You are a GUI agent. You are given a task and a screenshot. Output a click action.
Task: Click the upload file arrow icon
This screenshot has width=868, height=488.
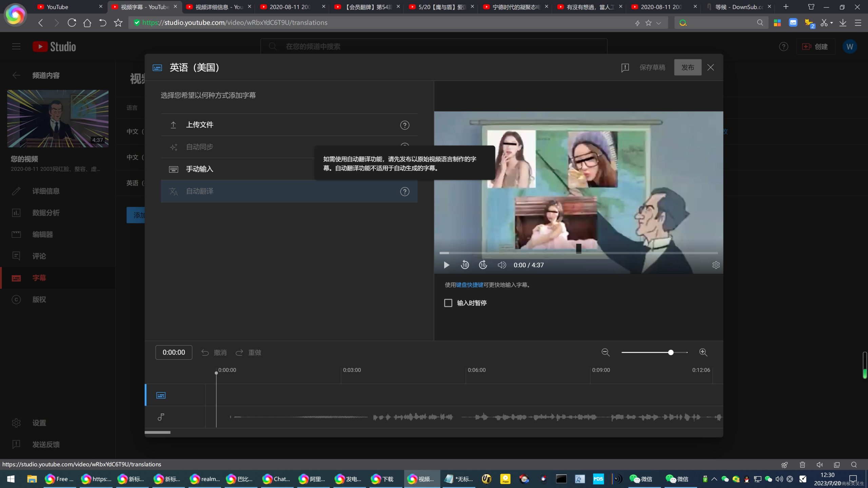point(173,125)
